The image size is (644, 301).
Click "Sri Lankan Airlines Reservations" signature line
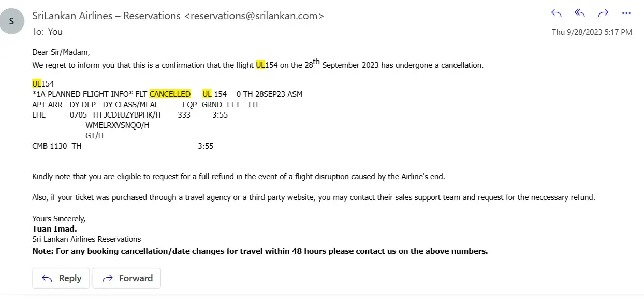[x=86, y=239]
